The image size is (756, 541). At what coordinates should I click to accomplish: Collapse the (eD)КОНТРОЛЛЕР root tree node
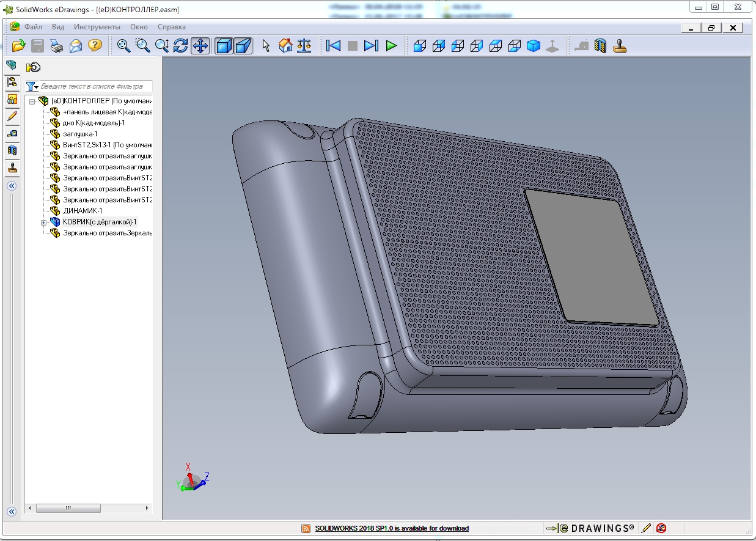32,101
